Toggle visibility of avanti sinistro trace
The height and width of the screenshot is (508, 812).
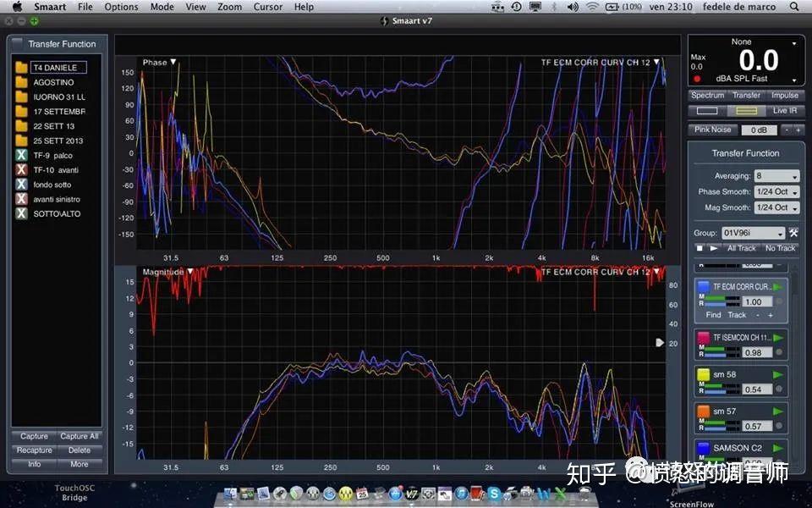21,199
